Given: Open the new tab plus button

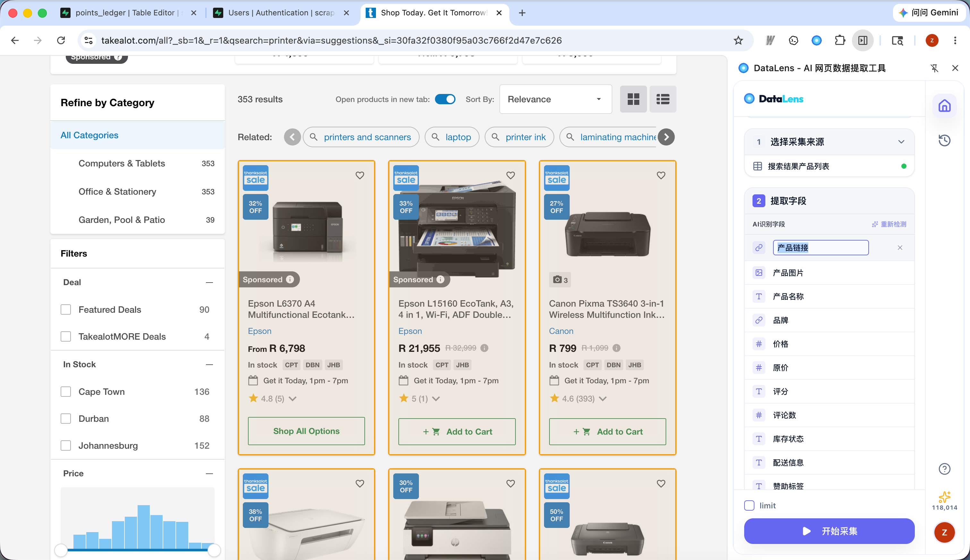Looking at the screenshot, I should tap(522, 13).
